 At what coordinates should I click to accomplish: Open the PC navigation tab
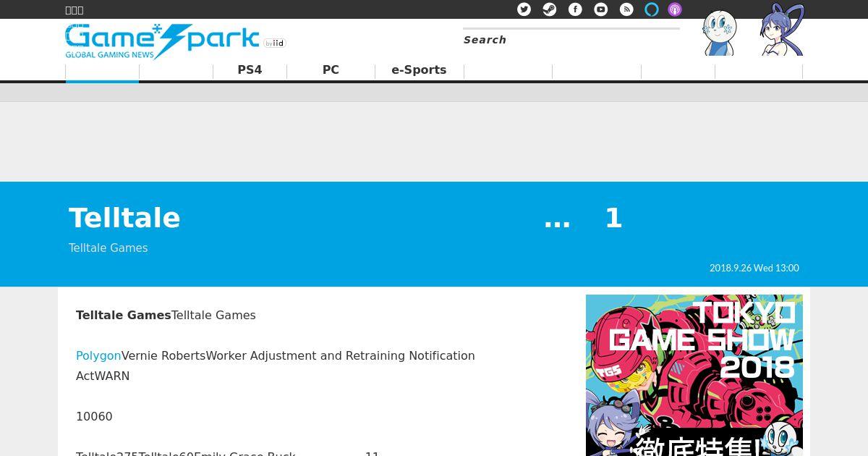tap(331, 70)
